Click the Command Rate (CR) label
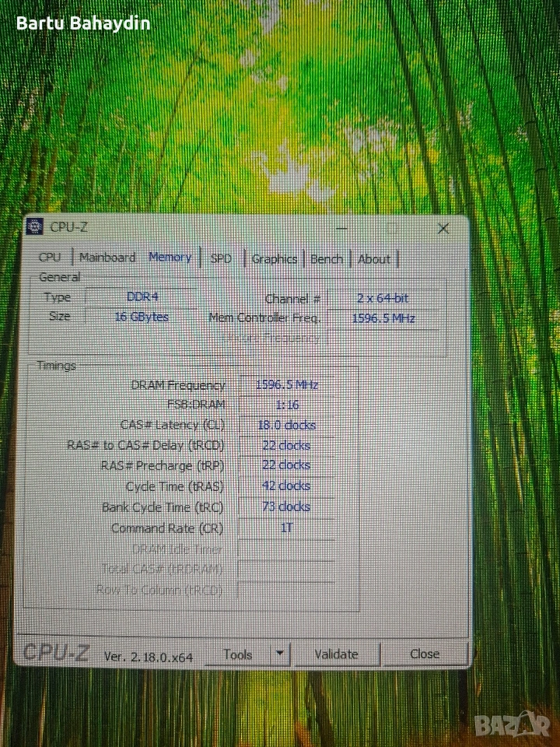Image resolution: width=560 pixels, height=747 pixels. (x=167, y=528)
